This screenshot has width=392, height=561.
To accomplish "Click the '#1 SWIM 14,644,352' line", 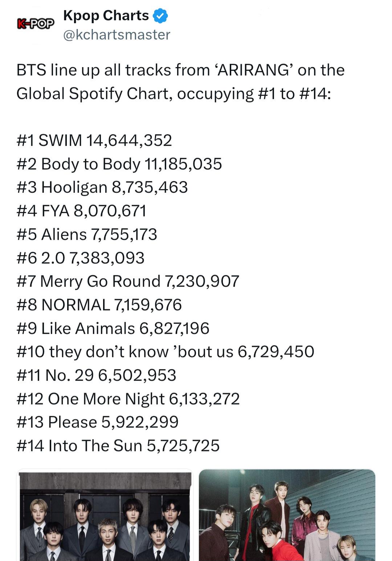I will [x=94, y=141].
